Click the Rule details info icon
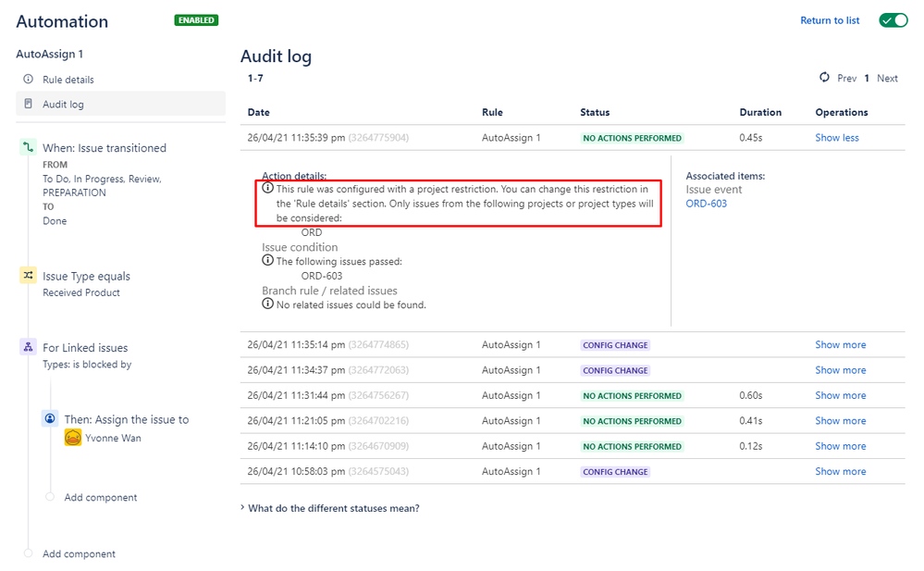Image resolution: width=924 pixels, height=571 pixels. coord(28,79)
